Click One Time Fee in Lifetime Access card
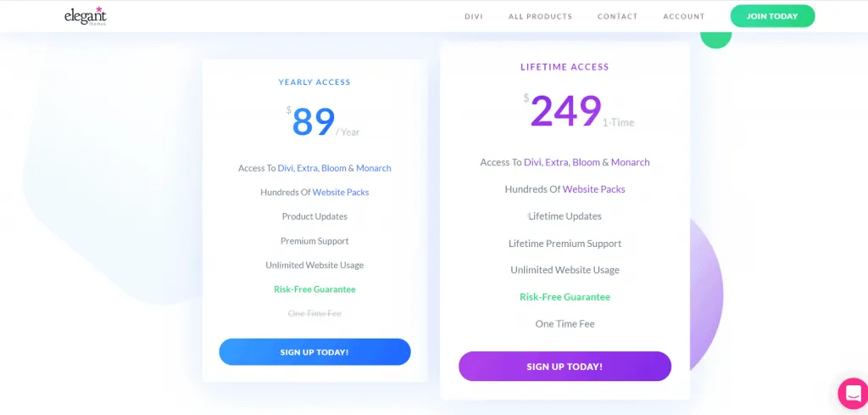The width and height of the screenshot is (868, 415). click(565, 323)
